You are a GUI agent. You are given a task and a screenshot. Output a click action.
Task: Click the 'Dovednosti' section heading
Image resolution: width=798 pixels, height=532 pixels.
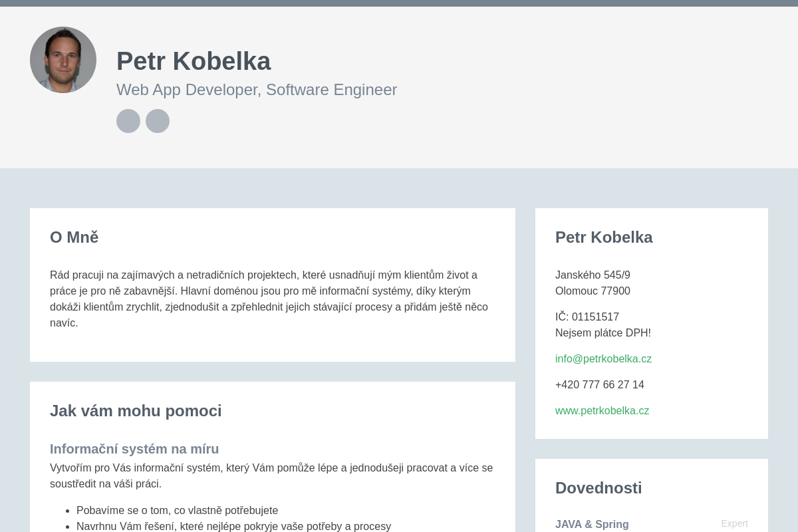click(598, 488)
